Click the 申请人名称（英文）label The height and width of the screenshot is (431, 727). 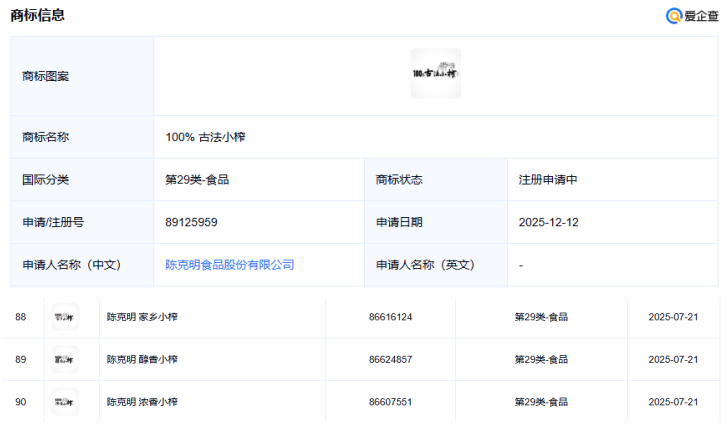[x=426, y=265]
